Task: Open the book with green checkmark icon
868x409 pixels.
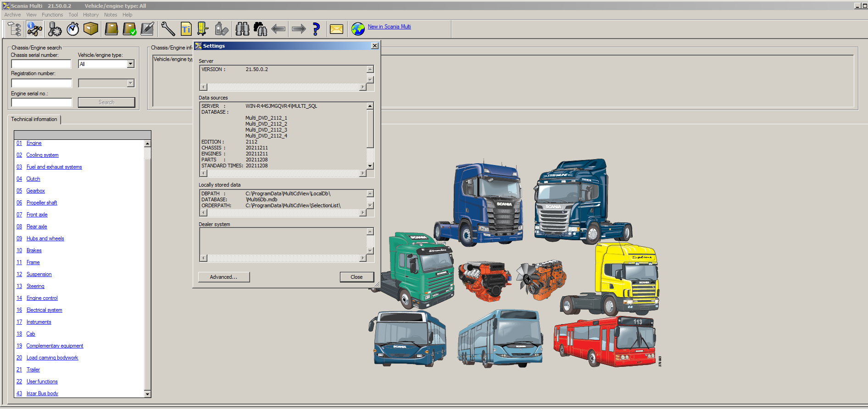Action: (129, 29)
